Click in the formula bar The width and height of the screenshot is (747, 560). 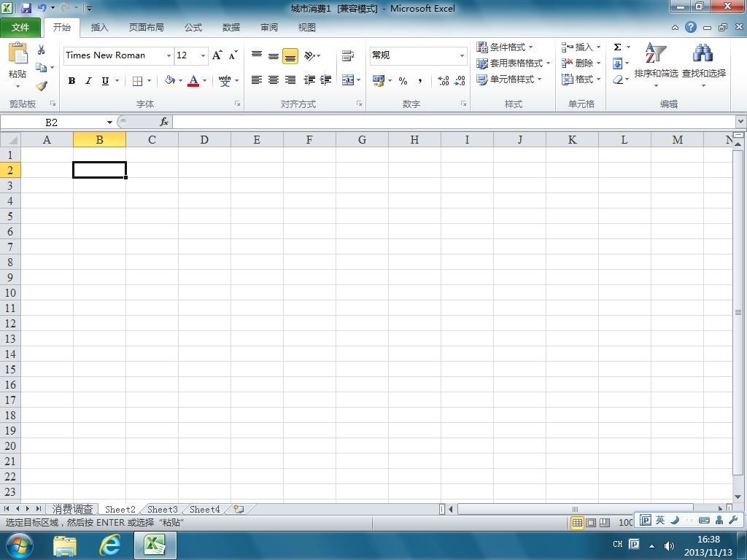454,122
